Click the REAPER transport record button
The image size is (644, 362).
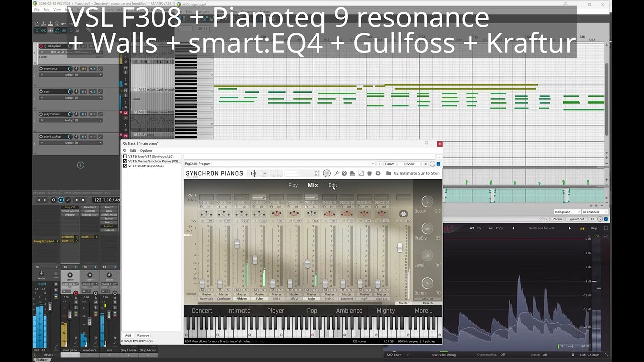[53, 200]
